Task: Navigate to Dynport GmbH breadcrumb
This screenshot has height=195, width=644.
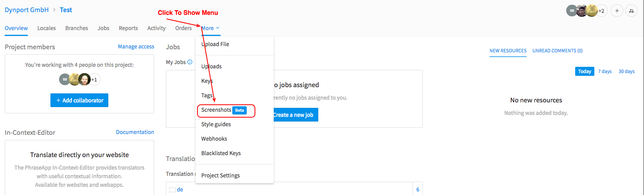Action: (27, 10)
